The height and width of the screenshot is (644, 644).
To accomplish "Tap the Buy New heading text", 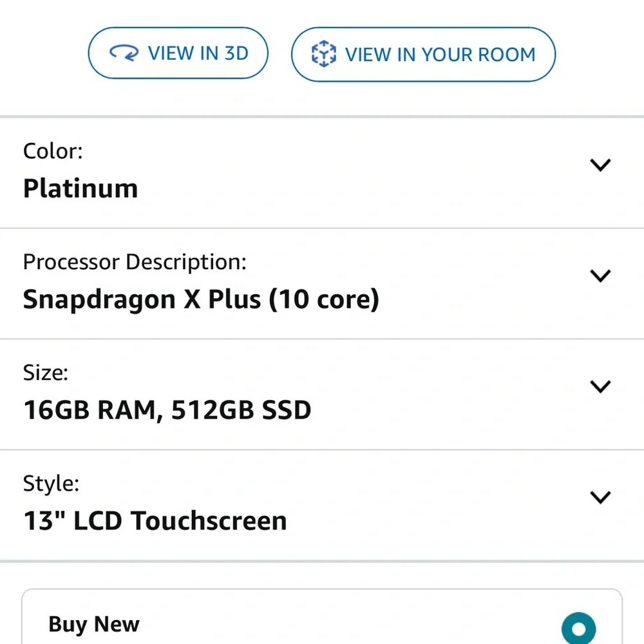I will [94, 624].
